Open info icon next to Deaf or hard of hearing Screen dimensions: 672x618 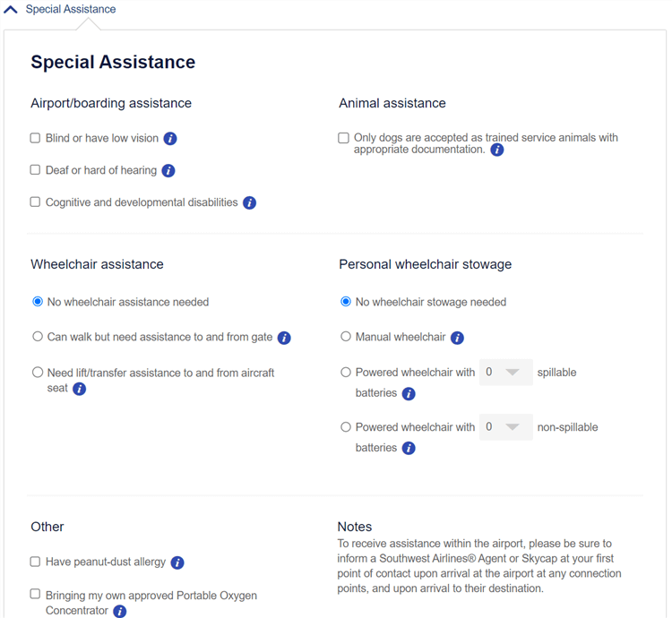click(168, 171)
